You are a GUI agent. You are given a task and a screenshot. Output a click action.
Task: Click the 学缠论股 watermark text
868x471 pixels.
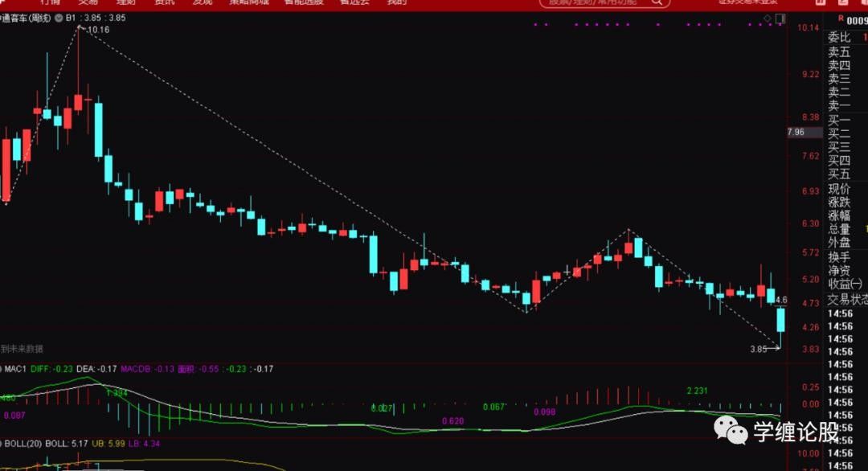[x=795, y=432]
